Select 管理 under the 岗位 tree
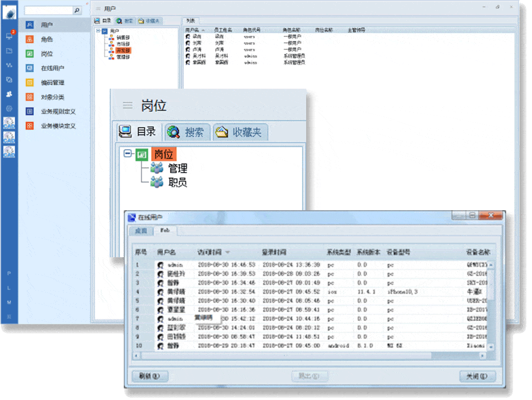This screenshot has width=532, height=400. (177, 168)
